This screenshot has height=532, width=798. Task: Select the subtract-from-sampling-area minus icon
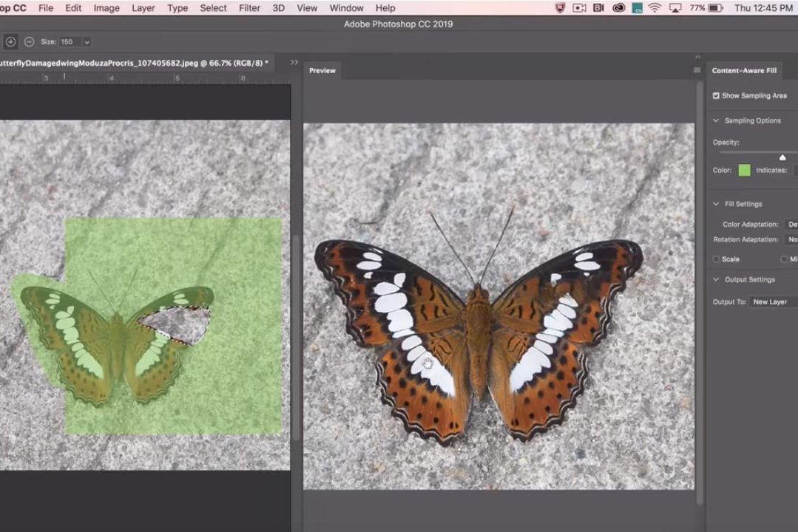[29, 42]
